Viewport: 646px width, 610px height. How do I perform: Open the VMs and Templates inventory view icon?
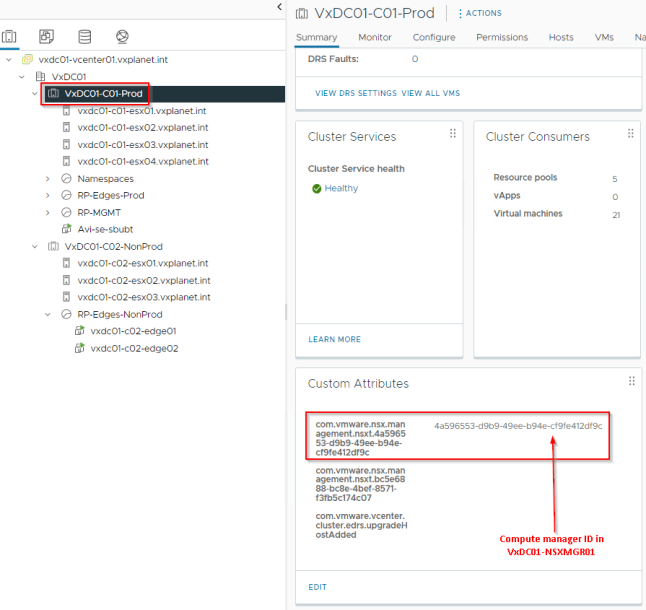click(46, 37)
